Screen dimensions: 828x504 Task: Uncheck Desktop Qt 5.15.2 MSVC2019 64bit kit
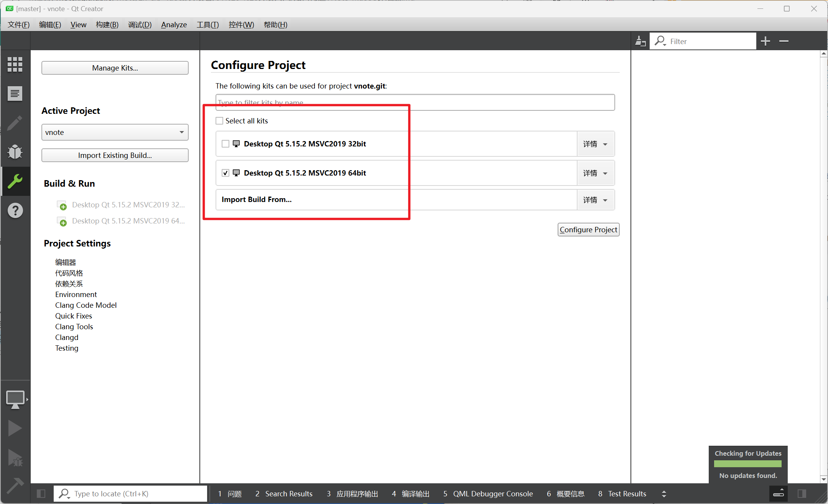(x=226, y=173)
